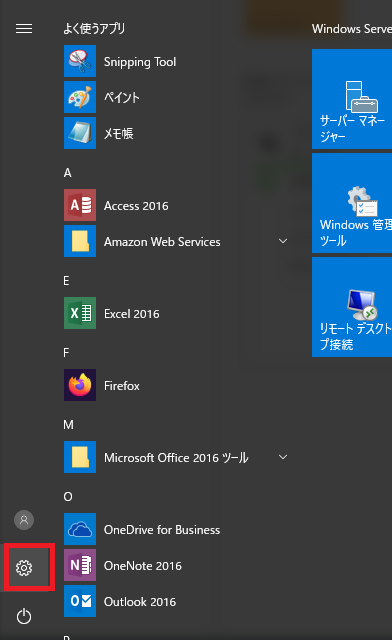Select the OneDrive for Business text label
392x640 pixels.
pos(162,530)
